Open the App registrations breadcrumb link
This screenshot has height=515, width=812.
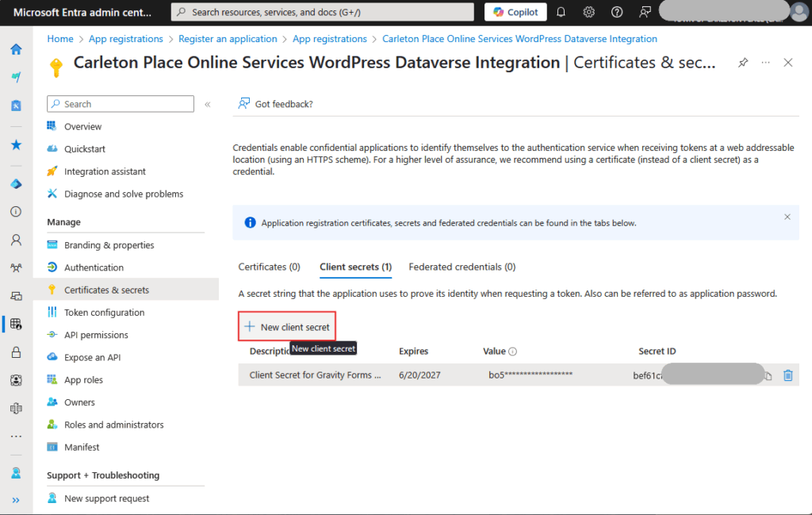[x=125, y=38]
